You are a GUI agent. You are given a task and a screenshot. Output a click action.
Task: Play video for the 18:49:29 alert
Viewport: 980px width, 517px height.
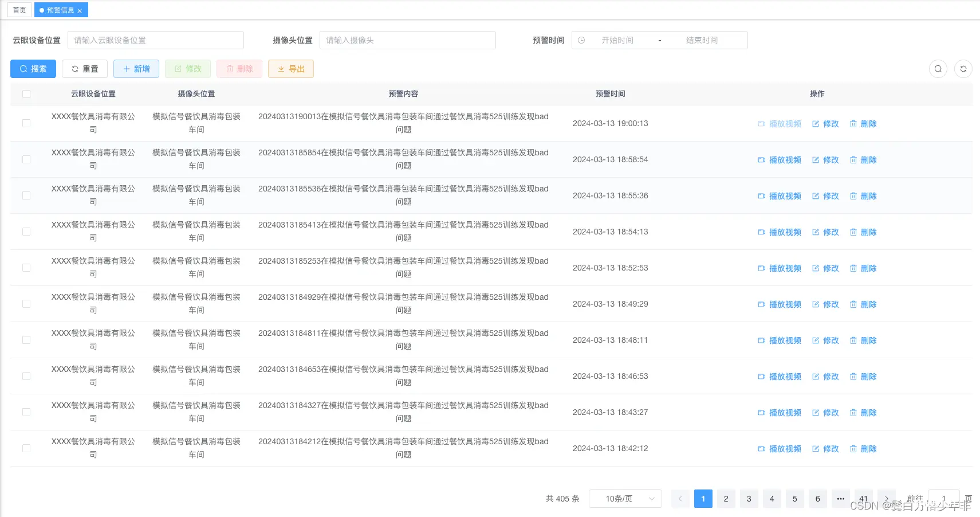(x=780, y=304)
